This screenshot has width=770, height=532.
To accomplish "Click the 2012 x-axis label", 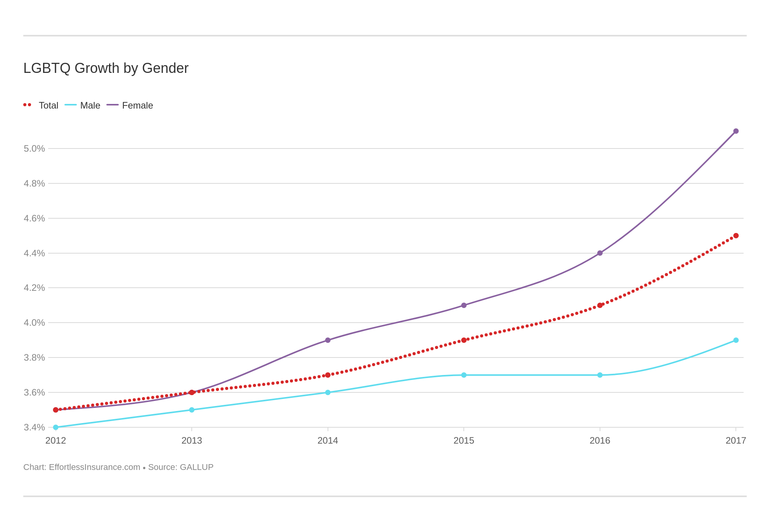I will coord(56,440).
